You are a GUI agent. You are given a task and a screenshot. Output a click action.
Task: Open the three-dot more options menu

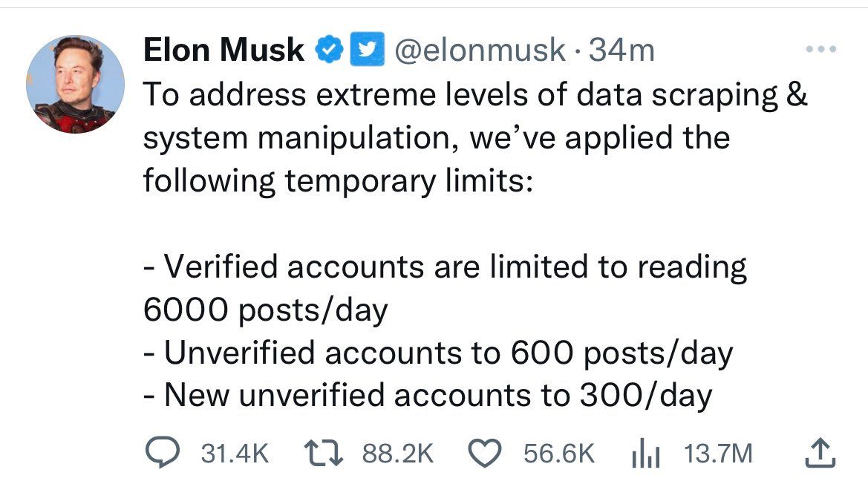tap(822, 50)
